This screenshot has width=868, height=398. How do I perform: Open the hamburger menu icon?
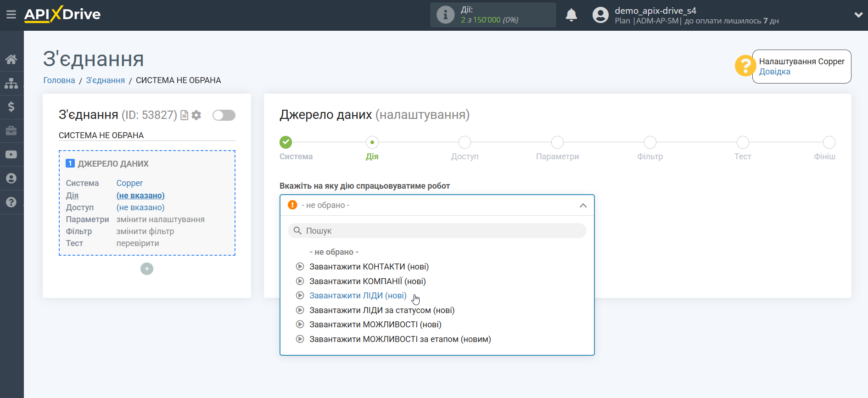[11, 15]
